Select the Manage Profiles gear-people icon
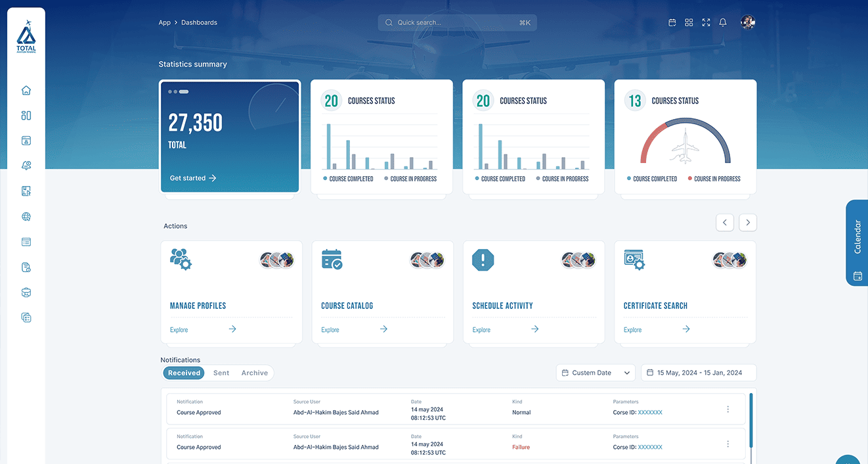The height and width of the screenshot is (464, 868). [x=181, y=260]
